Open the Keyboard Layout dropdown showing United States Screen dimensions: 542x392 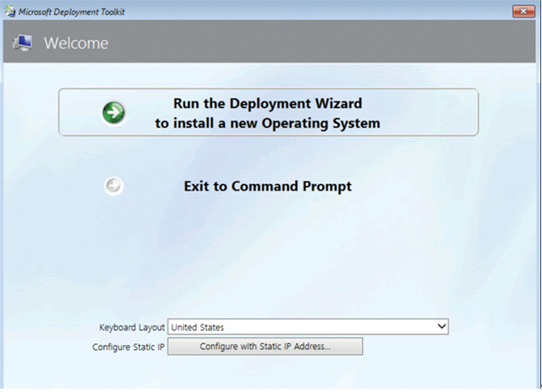click(x=308, y=327)
